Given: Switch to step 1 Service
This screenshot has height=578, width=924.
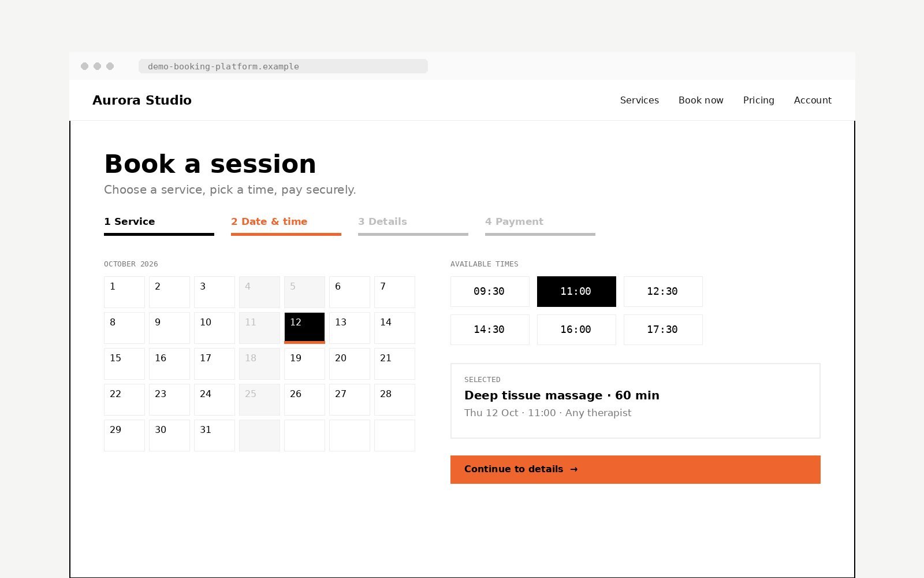Looking at the screenshot, I should 159,225.
